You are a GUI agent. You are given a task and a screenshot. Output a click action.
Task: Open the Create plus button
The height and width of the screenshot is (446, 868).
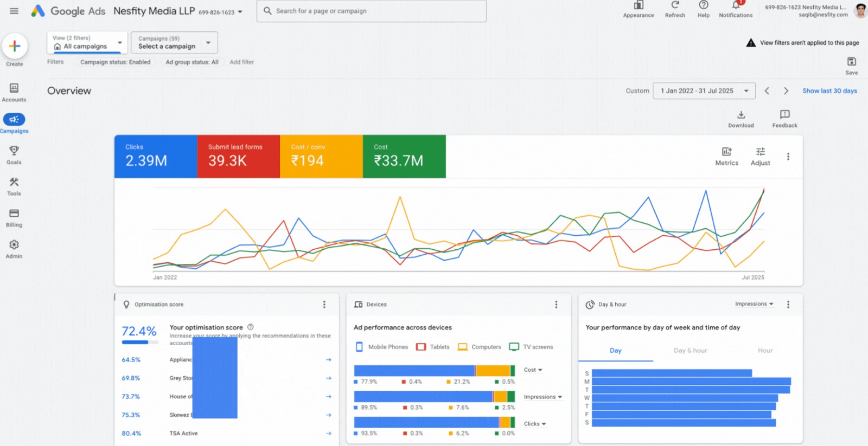tap(15, 46)
